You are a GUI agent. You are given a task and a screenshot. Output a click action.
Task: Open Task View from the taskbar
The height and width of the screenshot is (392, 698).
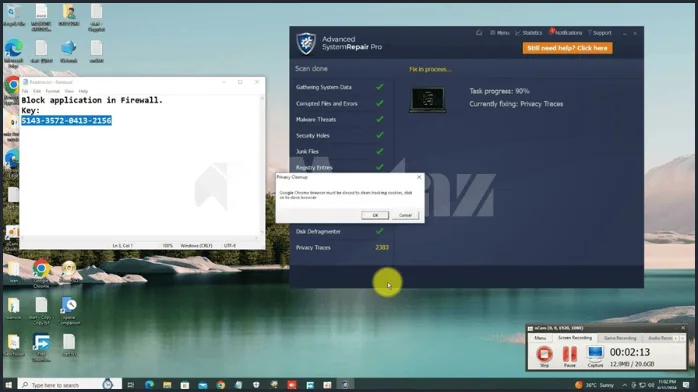[131, 385]
